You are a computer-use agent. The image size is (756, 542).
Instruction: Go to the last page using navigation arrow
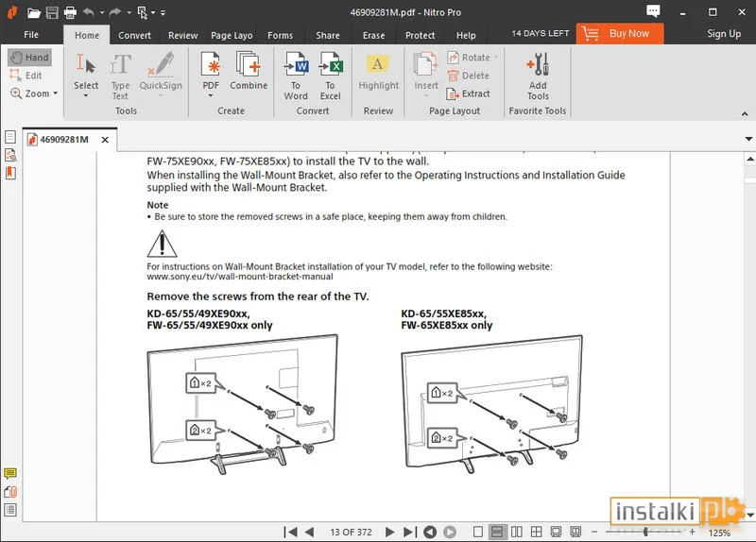[x=408, y=533]
